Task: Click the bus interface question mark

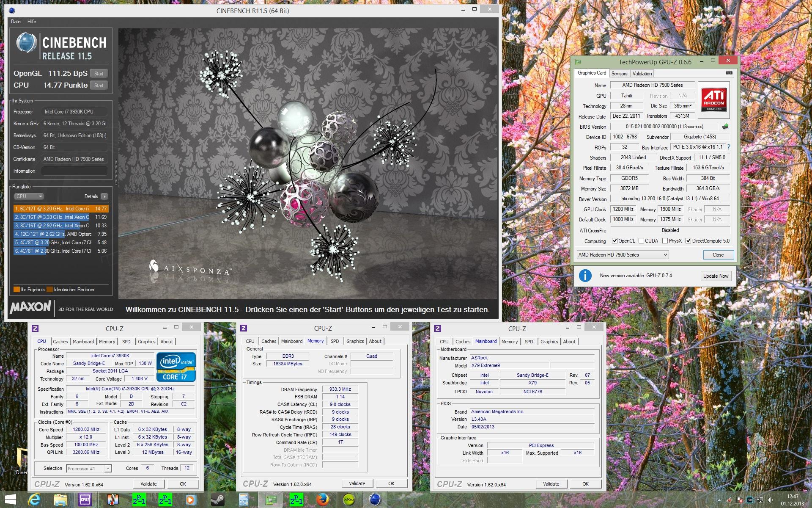Action: (x=729, y=147)
